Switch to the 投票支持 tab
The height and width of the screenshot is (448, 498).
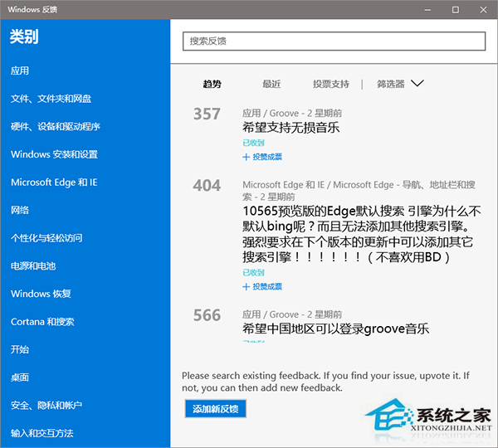pos(331,84)
